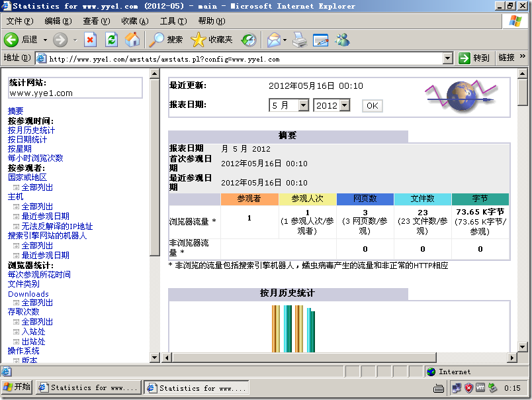532x400 pixels.
Task: Click the green Back arrow icon
Action: pos(11,40)
